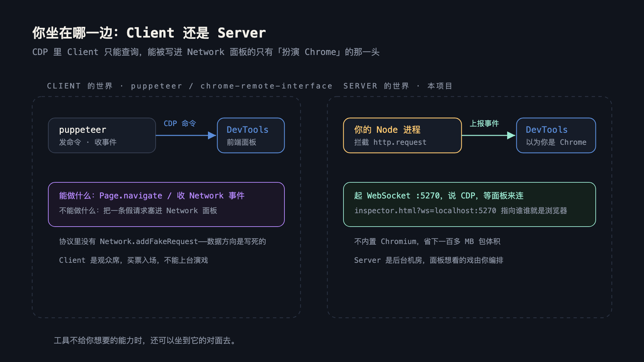Click the line Client 是观众席, 买票入场
The width and height of the screenshot is (644, 362).
(133, 260)
